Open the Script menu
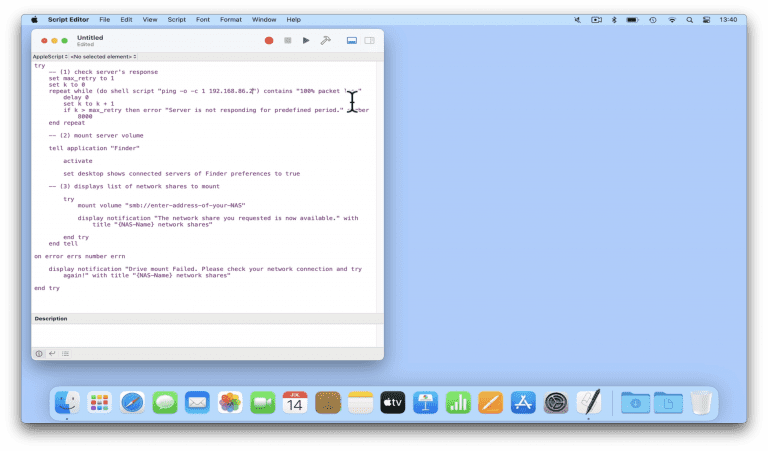The width and height of the screenshot is (768, 451). click(176, 20)
